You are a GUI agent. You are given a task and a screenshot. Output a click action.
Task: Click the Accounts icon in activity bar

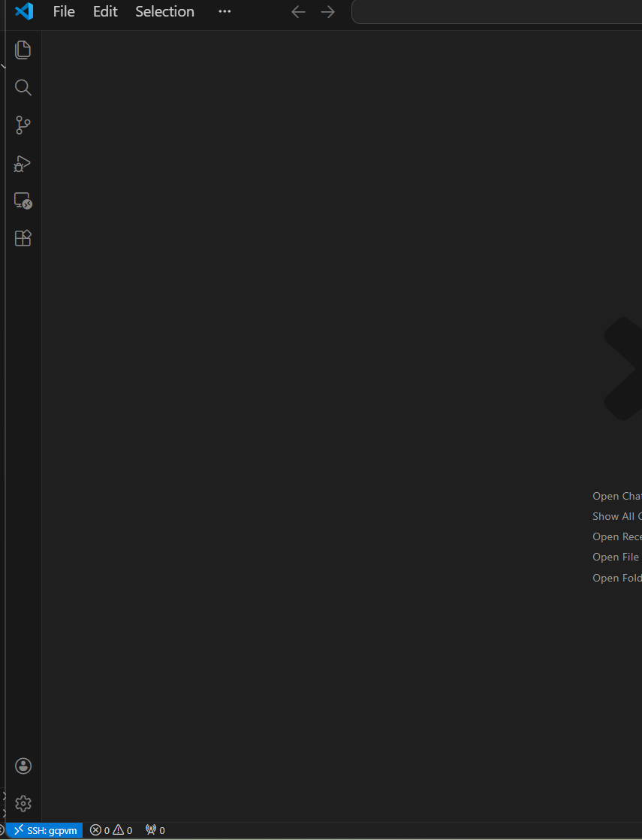(23, 766)
